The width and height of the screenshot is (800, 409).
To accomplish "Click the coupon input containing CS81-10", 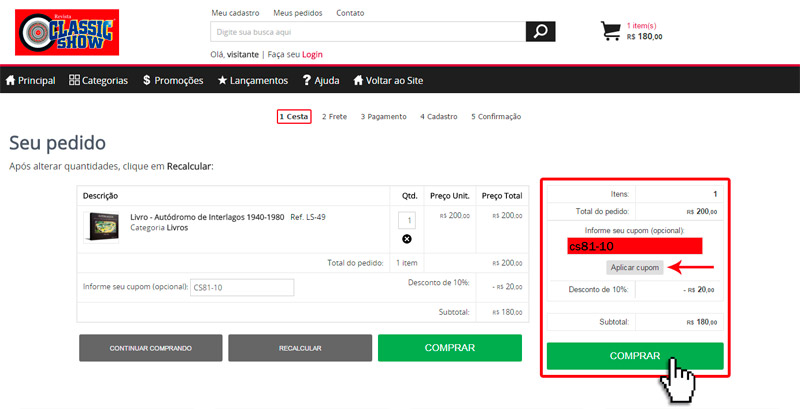I will [x=242, y=288].
